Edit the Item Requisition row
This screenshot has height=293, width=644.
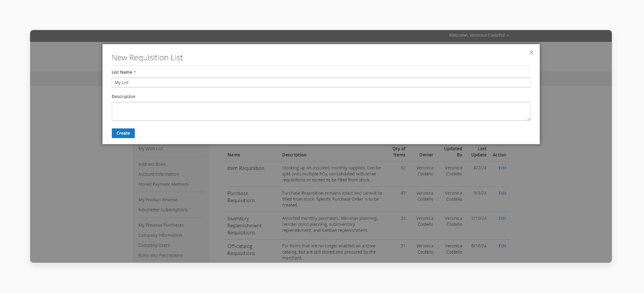502,168
